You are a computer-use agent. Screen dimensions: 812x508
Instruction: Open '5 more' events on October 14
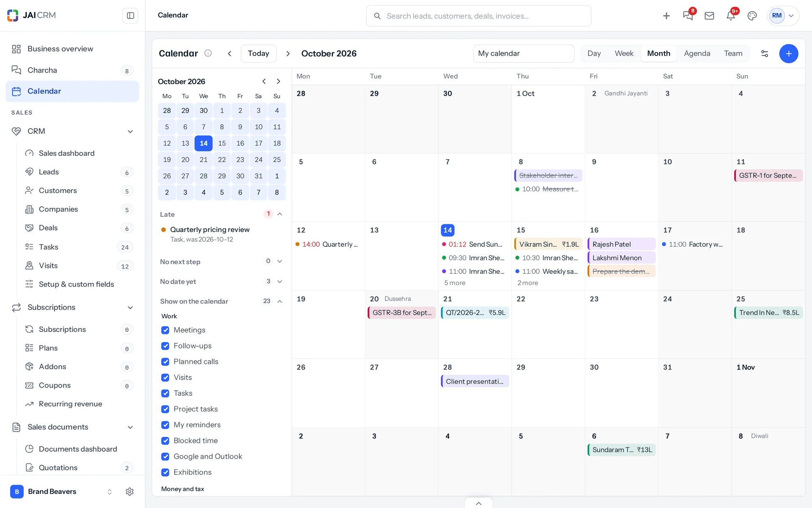455,283
